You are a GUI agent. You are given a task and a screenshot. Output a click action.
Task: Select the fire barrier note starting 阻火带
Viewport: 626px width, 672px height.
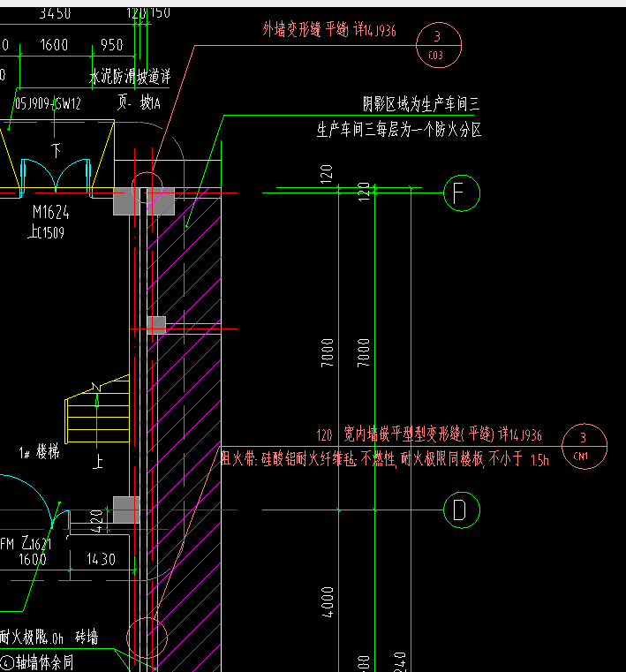click(x=385, y=459)
